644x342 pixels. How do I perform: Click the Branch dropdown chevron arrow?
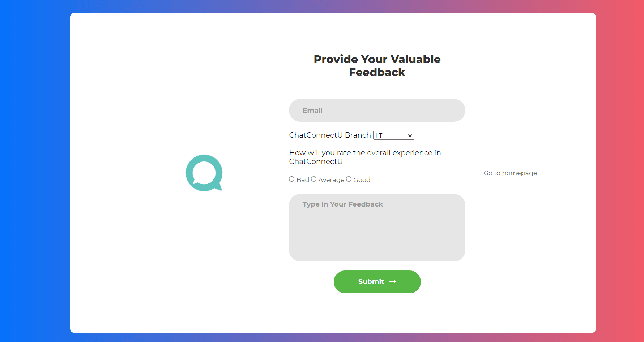[x=410, y=135]
